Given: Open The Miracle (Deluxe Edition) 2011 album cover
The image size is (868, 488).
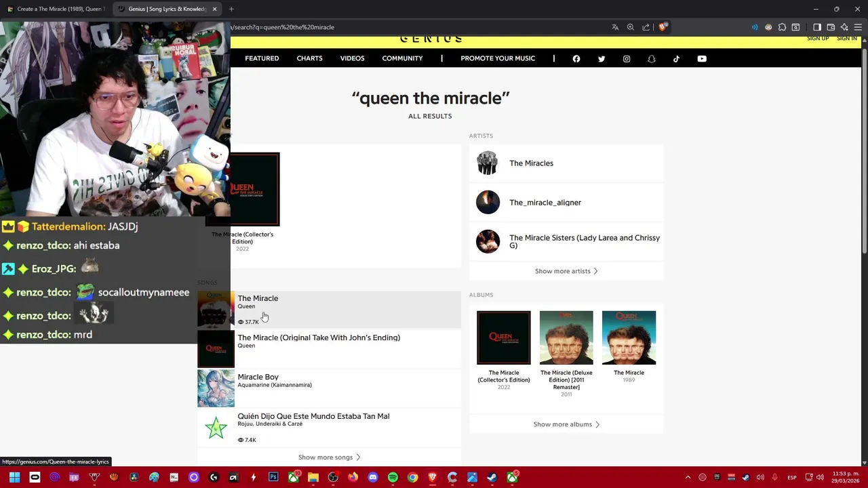Looking at the screenshot, I should (x=566, y=338).
